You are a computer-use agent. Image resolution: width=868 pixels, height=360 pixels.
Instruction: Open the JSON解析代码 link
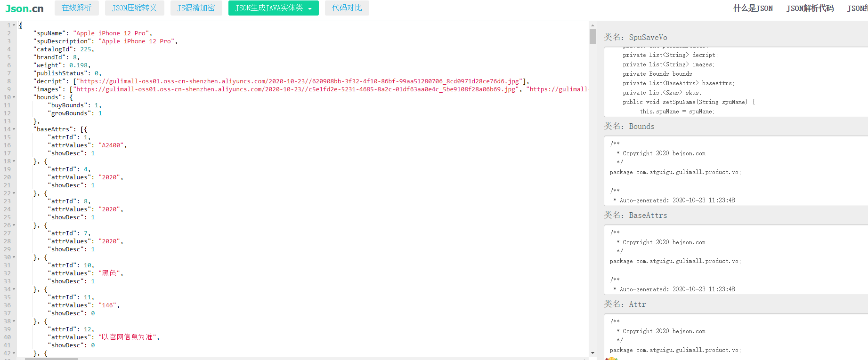click(810, 8)
